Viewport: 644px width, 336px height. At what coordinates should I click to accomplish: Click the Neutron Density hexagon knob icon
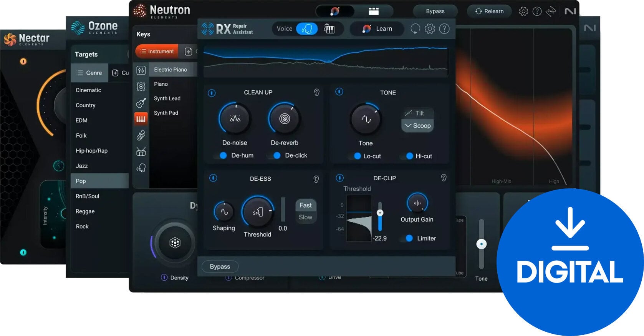[x=175, y=243]
